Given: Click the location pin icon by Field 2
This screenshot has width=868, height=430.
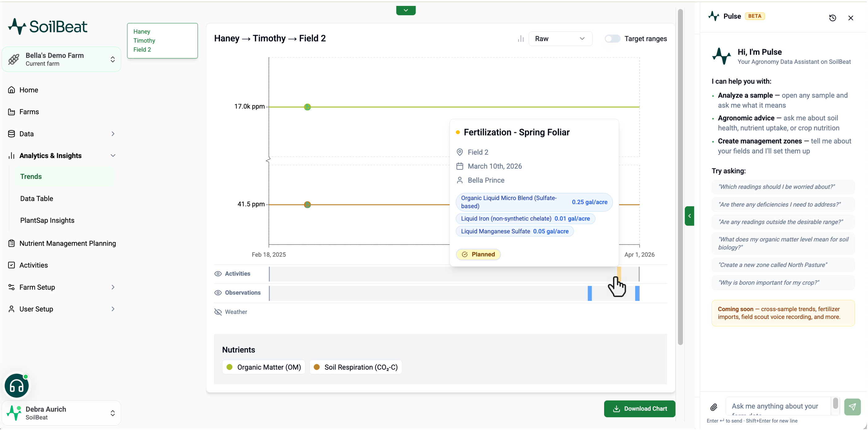Looking at the screenshot, I should tap(459, 152).
